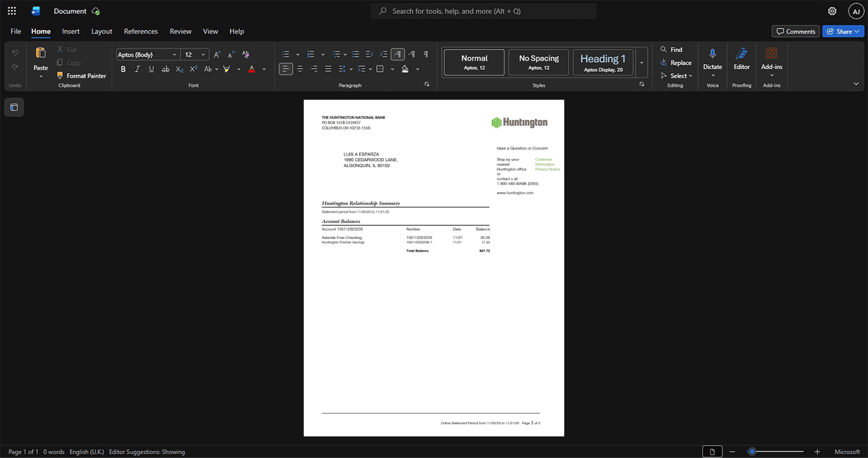Open the app launcher grid icon
Image resolution: width=868 pixels, height=458 pixels.
pyautogui.click(x=11, y=11)
